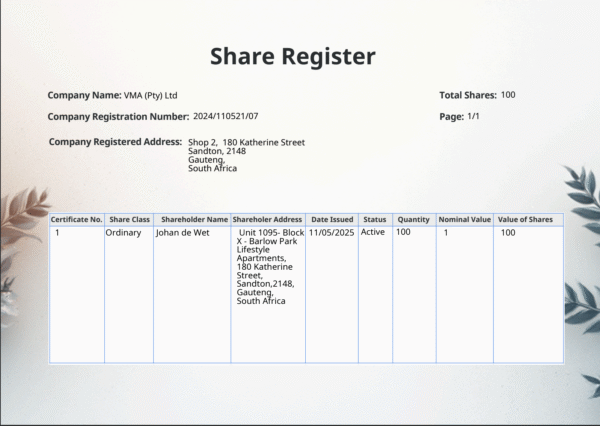Select the date issued 11/05/2025
The height and width of the screenshot is (426, 600).
[x=331, y=233]
